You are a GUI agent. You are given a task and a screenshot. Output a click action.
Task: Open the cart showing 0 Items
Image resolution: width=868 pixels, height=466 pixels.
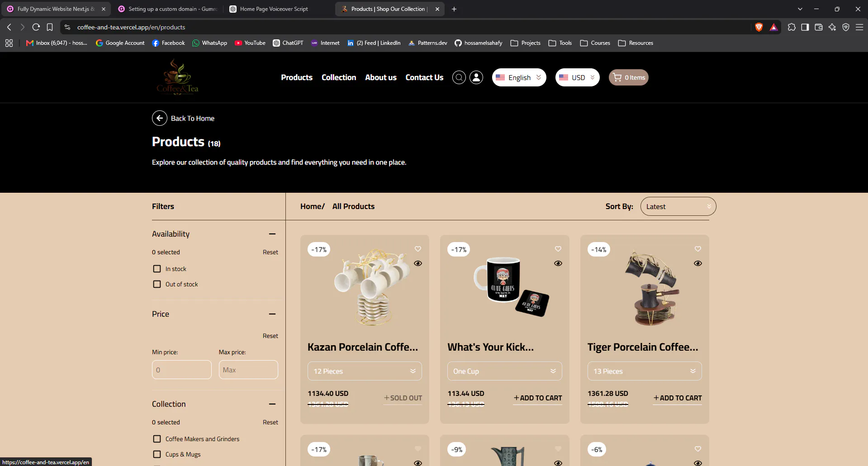point(629,77)
